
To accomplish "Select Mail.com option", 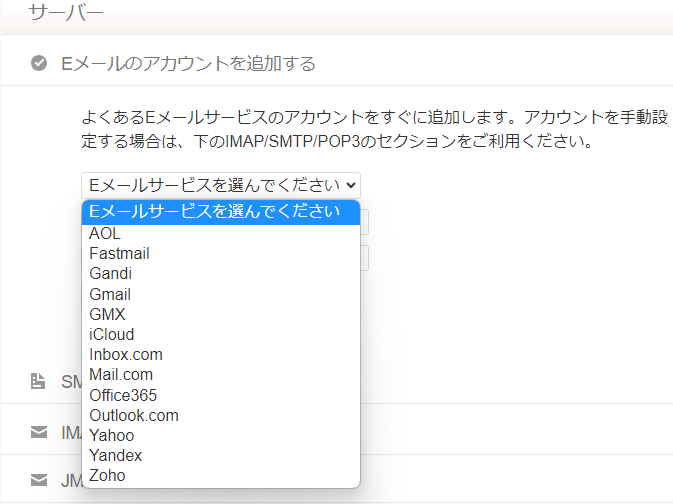I will tap(221, 375).
